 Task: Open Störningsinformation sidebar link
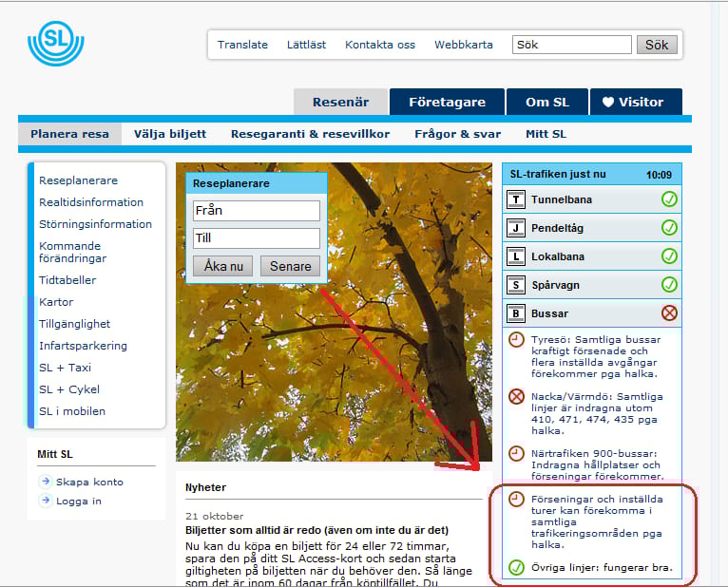tap(95, 224)
